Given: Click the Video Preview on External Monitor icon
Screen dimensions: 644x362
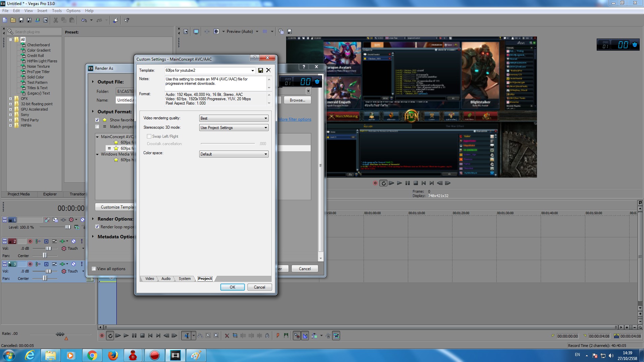Looking at the screenshot, I should click(x=196, y=32).
